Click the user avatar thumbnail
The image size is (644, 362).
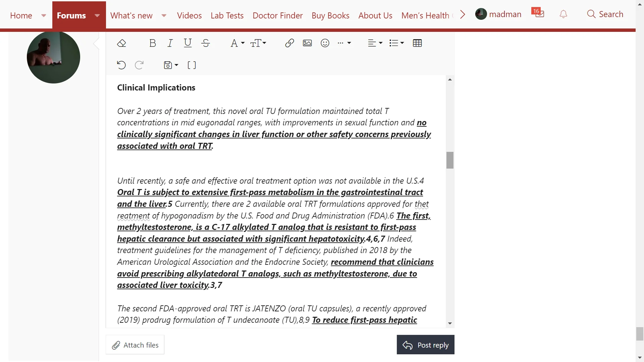tap(53, 57)
